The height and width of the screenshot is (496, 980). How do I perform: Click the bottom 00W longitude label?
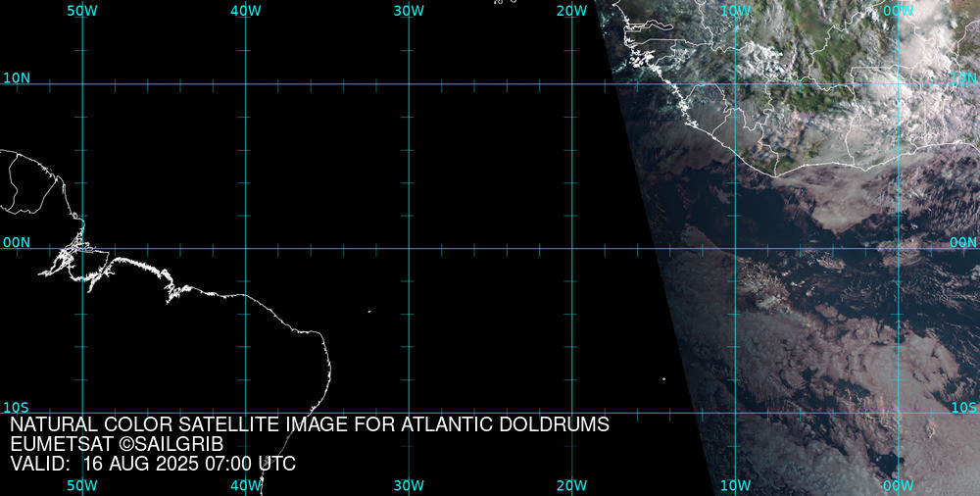point(899,485)
